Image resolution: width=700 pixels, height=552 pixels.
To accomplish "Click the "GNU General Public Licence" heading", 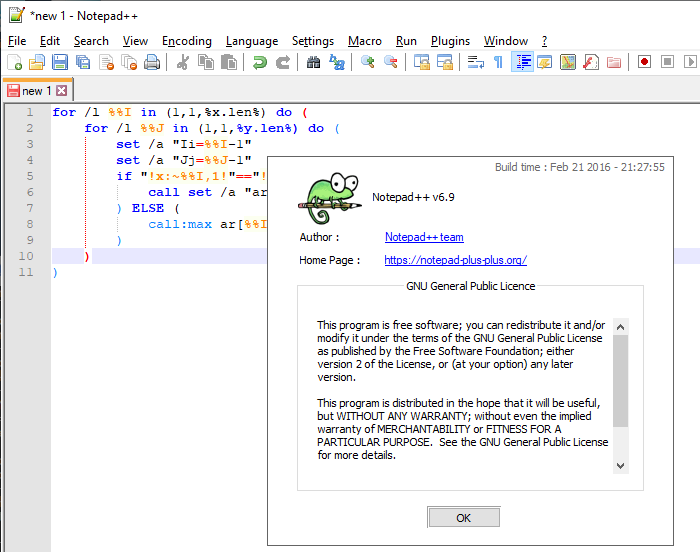I will click(x=471, y=286).
